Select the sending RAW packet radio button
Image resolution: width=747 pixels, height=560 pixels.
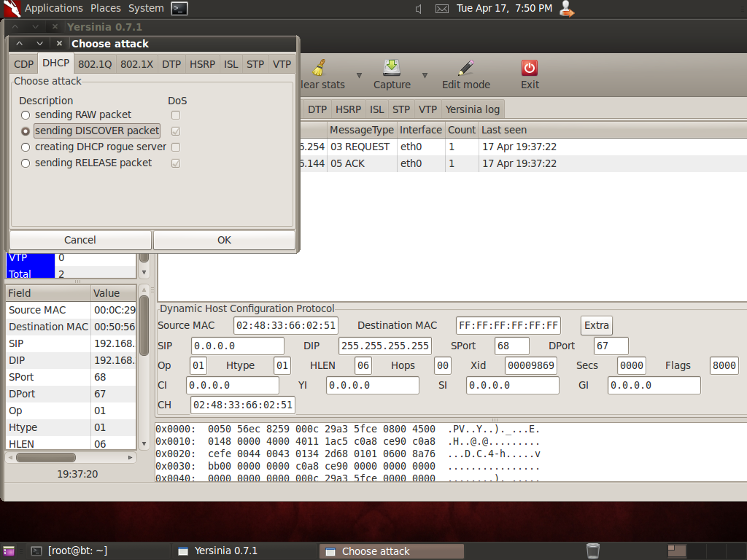click(26, 115)
